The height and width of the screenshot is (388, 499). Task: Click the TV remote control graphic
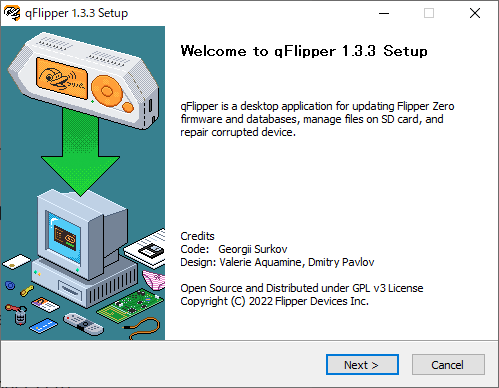[84, 324]
